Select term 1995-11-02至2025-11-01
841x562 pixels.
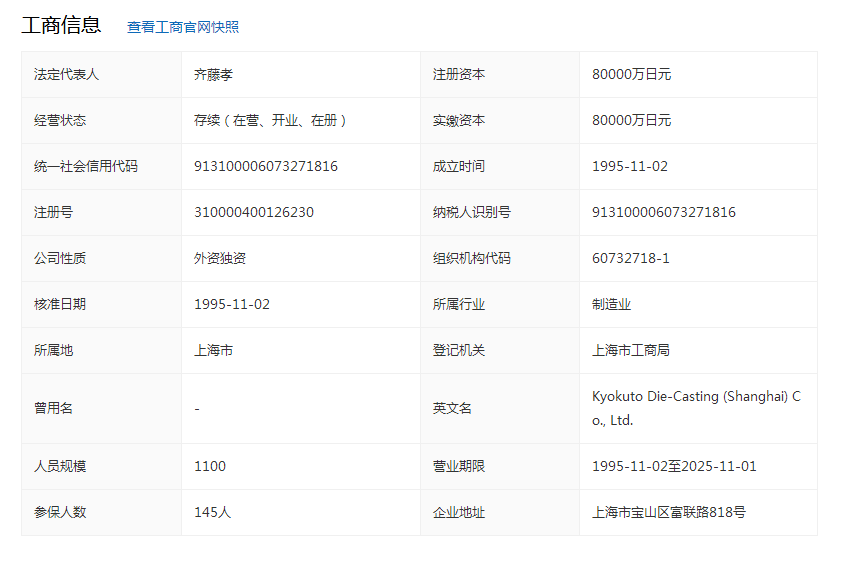coord(674,467)
